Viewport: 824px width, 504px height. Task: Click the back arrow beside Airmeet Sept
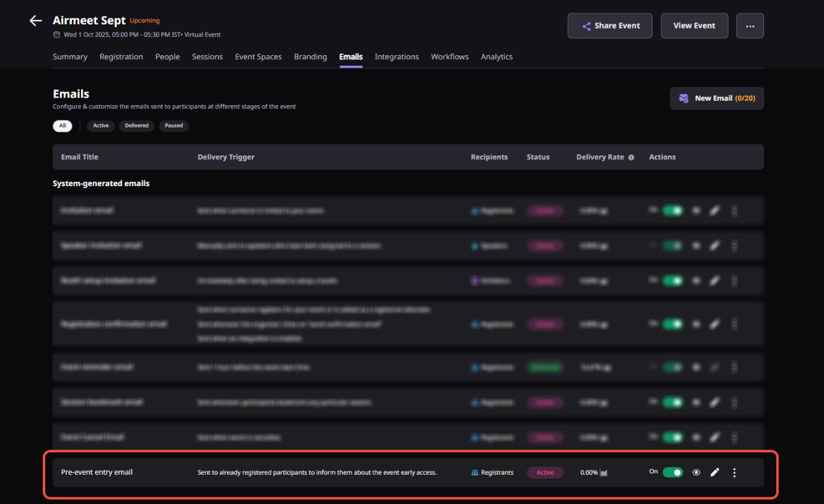pyautogui.click(x=36, y=21)
